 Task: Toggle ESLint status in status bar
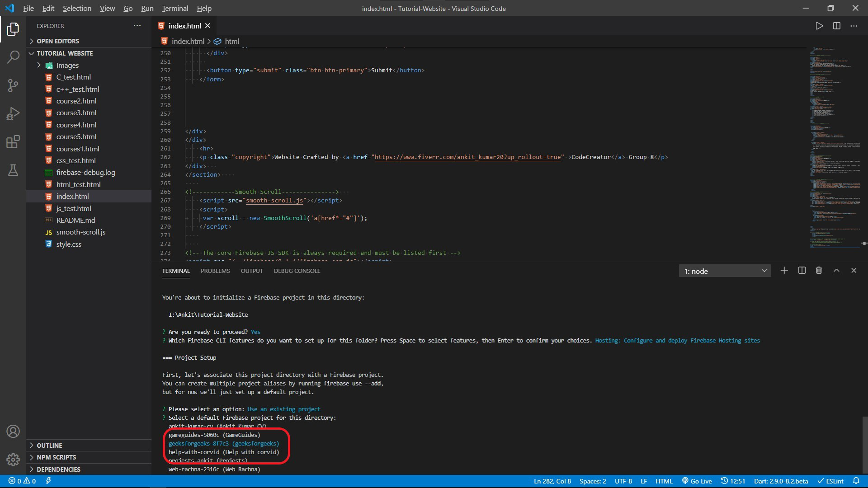coord(830,481)
